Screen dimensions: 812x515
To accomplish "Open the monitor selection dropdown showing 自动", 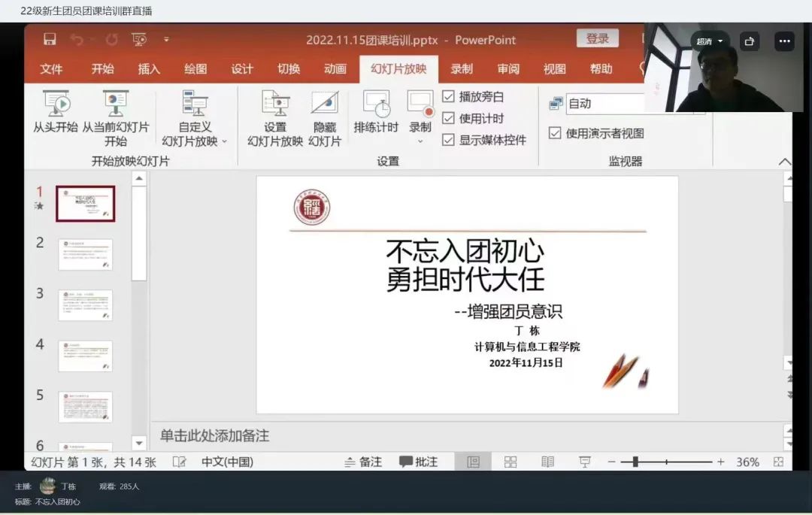I will (x=605, y=104).
